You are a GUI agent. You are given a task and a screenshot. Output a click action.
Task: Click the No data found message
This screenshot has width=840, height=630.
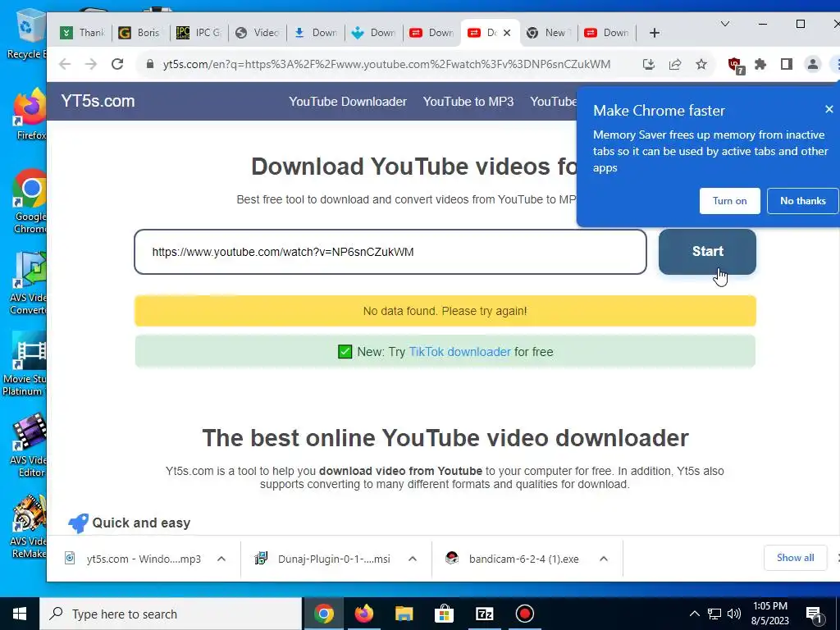(445, 311)
